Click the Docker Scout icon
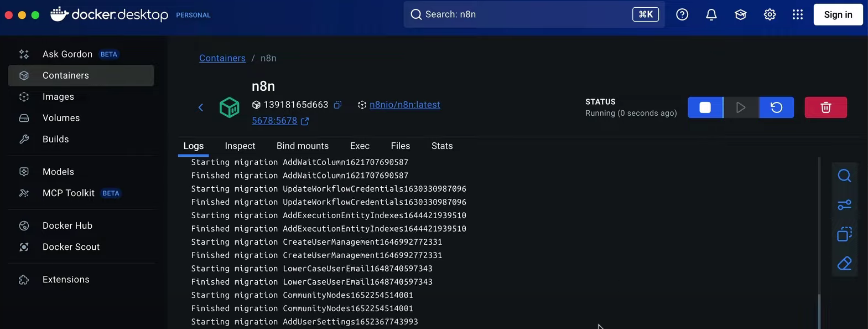 click(x=24, y=247)
